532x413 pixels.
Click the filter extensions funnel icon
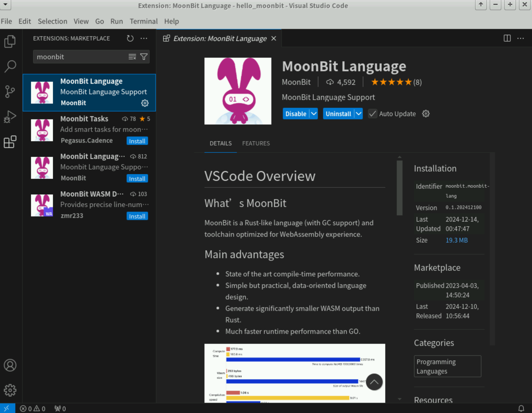point(144,57)
